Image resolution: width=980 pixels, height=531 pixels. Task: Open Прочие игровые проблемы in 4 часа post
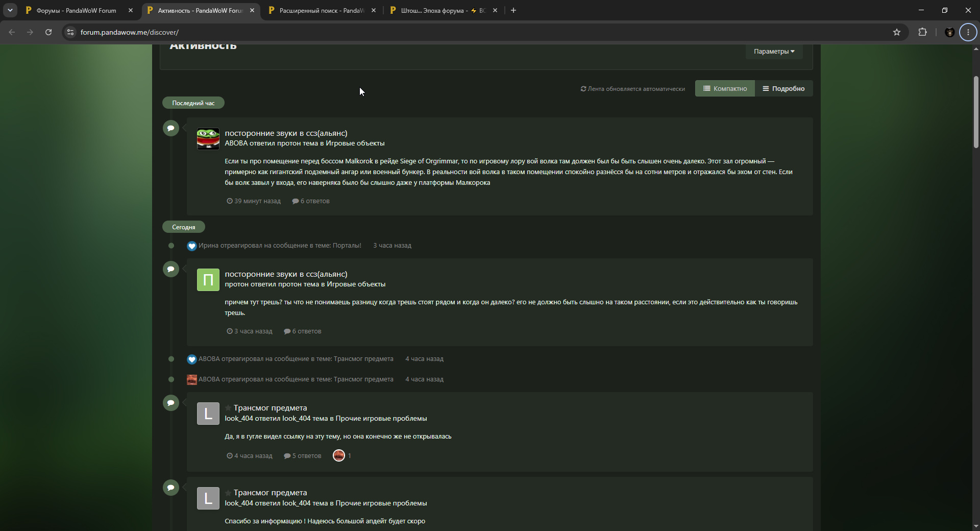381,419
